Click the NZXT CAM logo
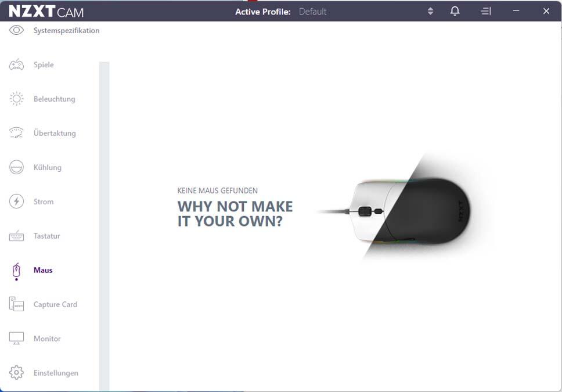Screen dimensions: 562x392 coord(46,12)
